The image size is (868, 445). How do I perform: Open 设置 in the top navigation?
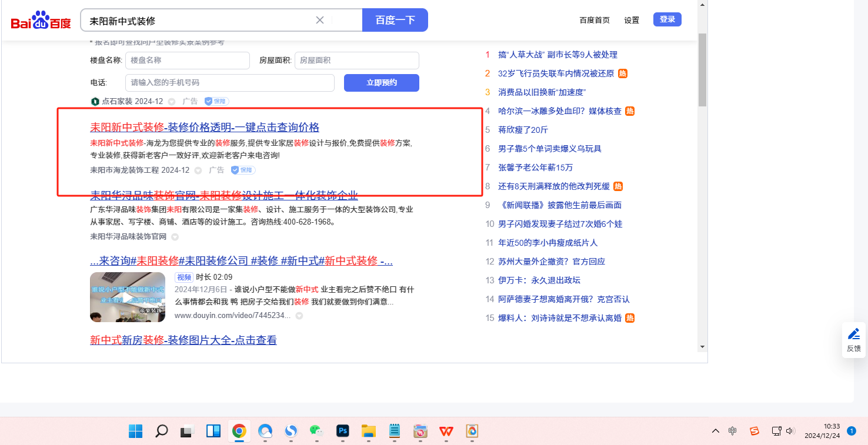tap(632, 20)
